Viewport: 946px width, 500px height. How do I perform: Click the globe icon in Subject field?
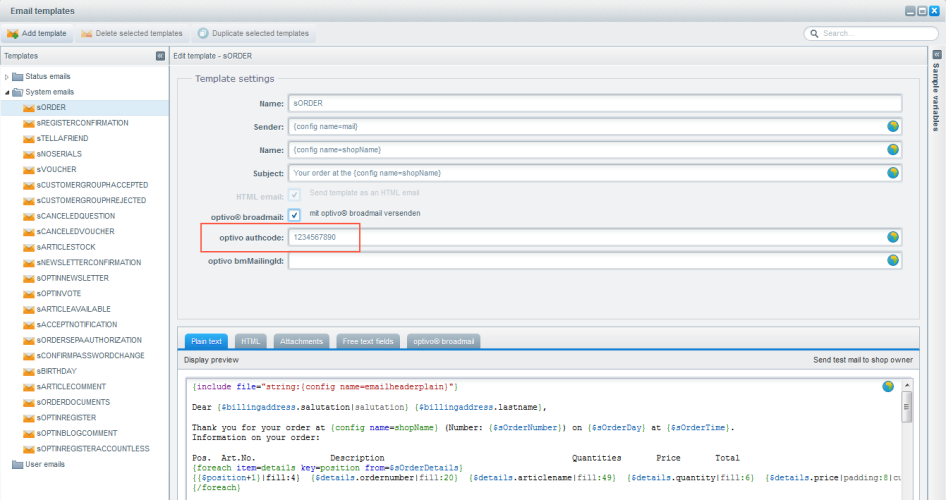[x=893, y=172]
